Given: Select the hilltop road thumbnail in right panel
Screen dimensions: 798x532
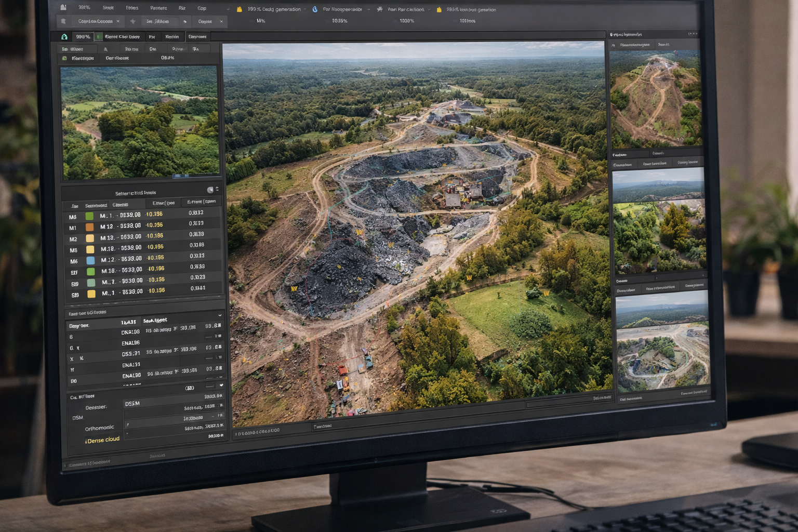Looking at the screenshot, I should pos(655,99).
